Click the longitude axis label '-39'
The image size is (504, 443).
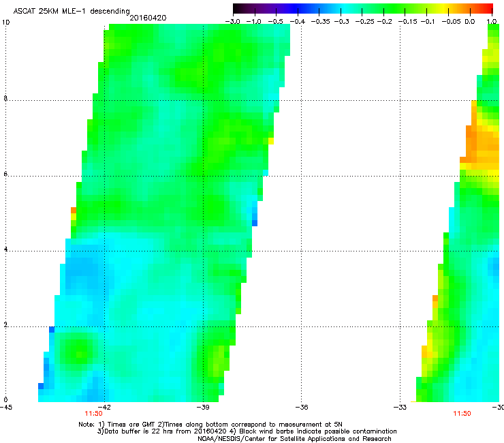pyautogui.click(x=203, y=408)
